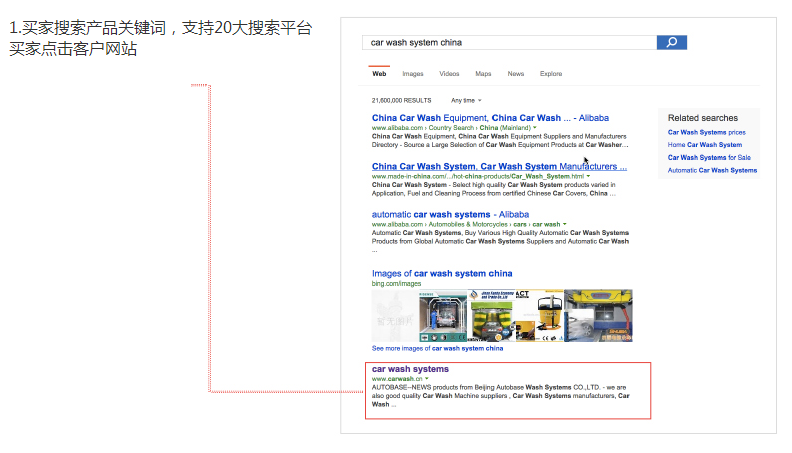Click related search 'Car Wash Systems prices'
792x453 pixels.
tap(707, 132)
